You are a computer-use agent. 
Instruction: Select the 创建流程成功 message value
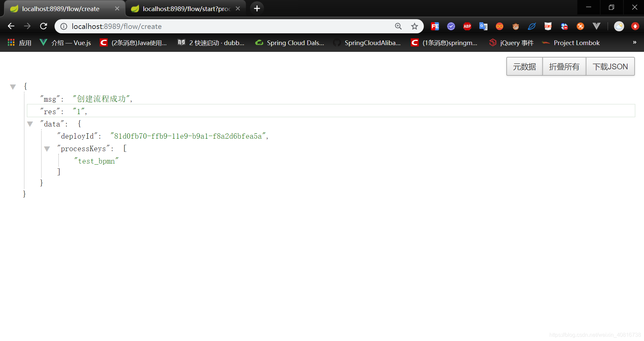[101, 99]
